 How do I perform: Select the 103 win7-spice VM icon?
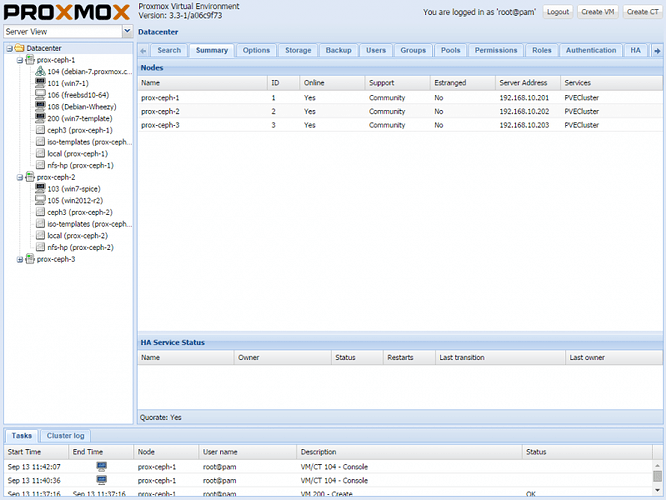[40, 189]
